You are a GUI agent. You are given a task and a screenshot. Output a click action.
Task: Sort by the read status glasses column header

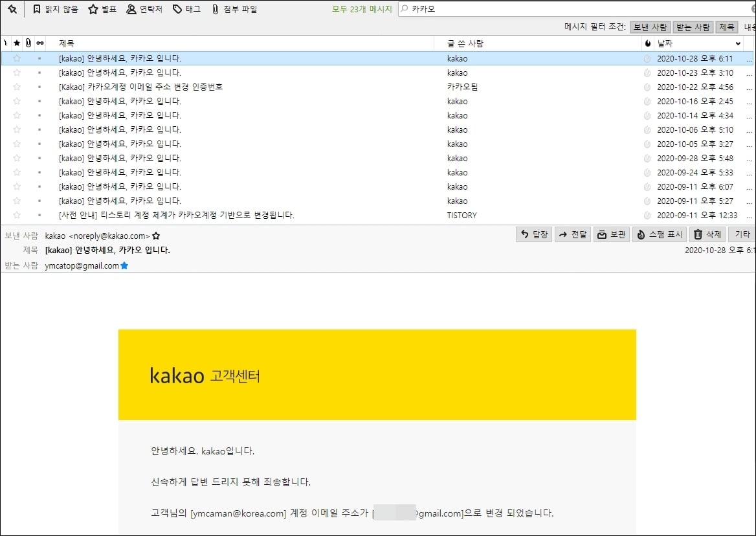40,43
